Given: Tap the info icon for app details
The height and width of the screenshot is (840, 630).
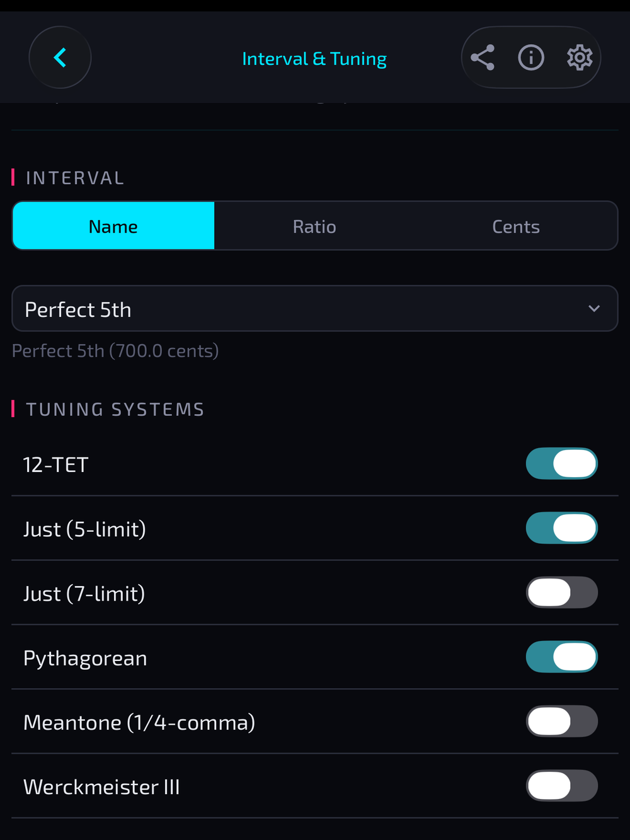Looking at the screenshot, I should pos(531,57).
